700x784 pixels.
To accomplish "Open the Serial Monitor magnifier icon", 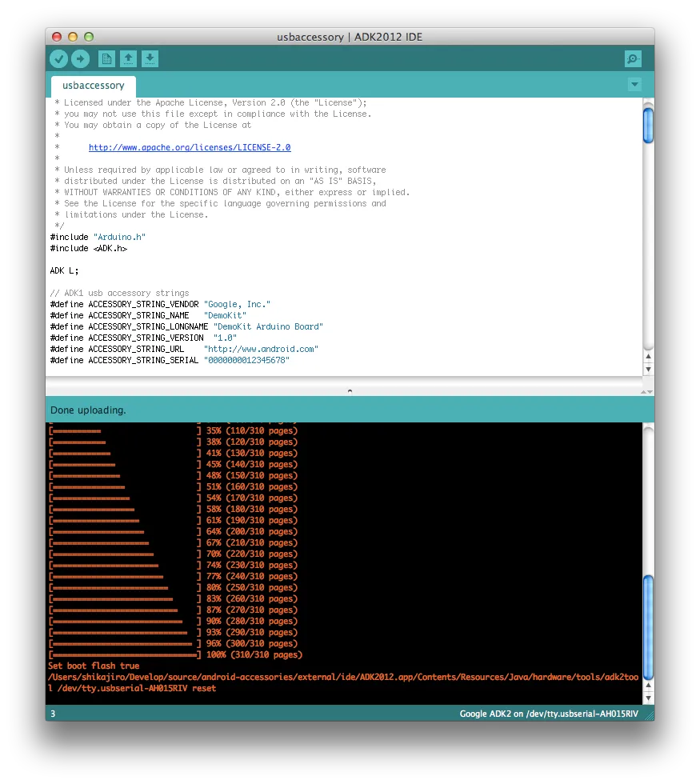I will pyautogui.click(x=633, y=58).
